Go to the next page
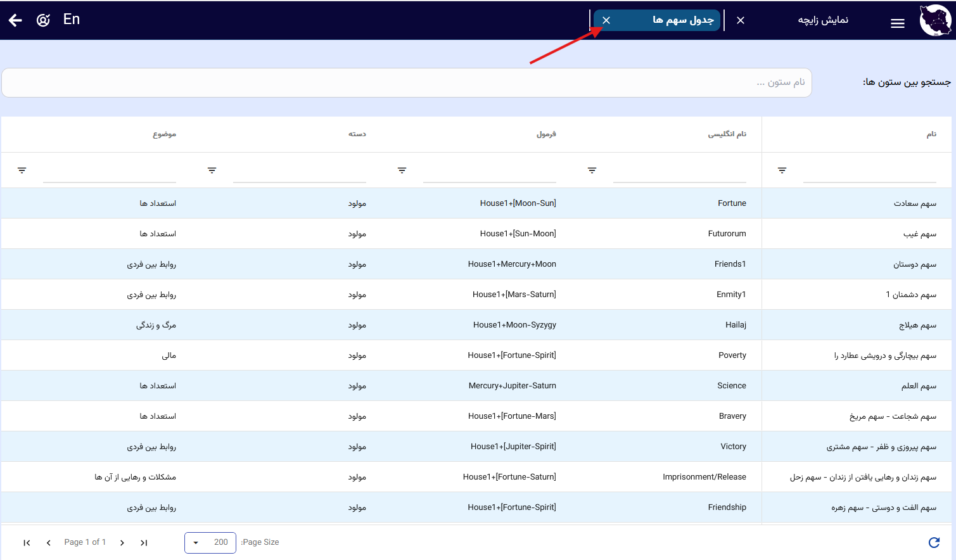This screenshot has width=956, height=560. click(x=122, y=543)
